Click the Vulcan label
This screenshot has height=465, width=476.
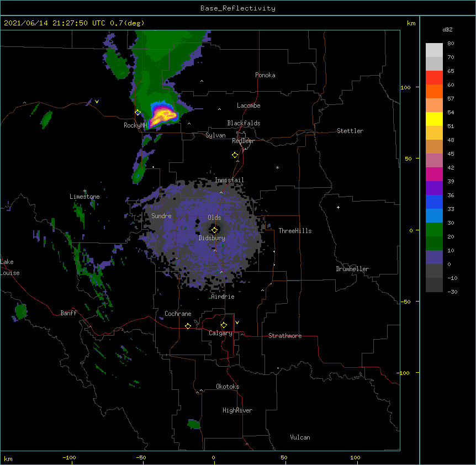point(300,437)
